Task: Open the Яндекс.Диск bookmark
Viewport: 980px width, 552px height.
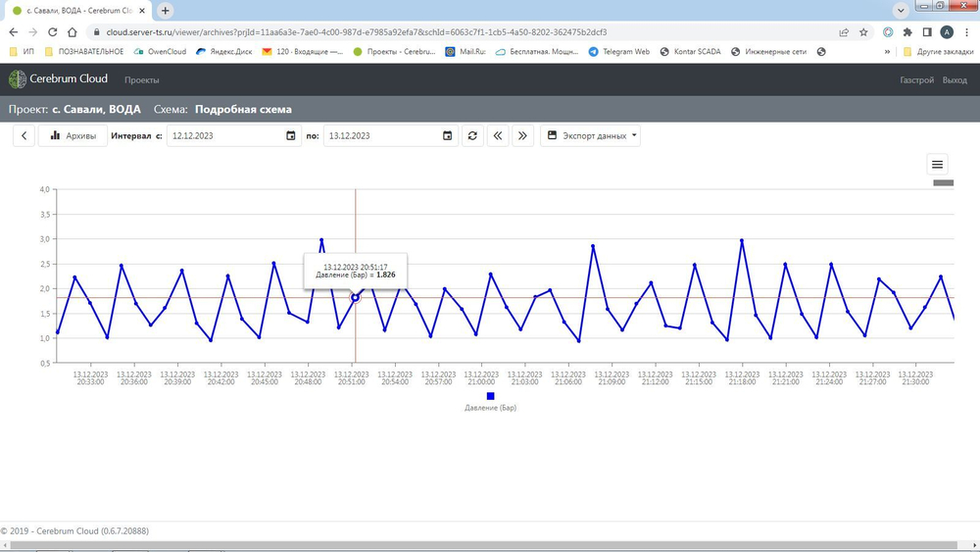Action: tap(224, 52)
